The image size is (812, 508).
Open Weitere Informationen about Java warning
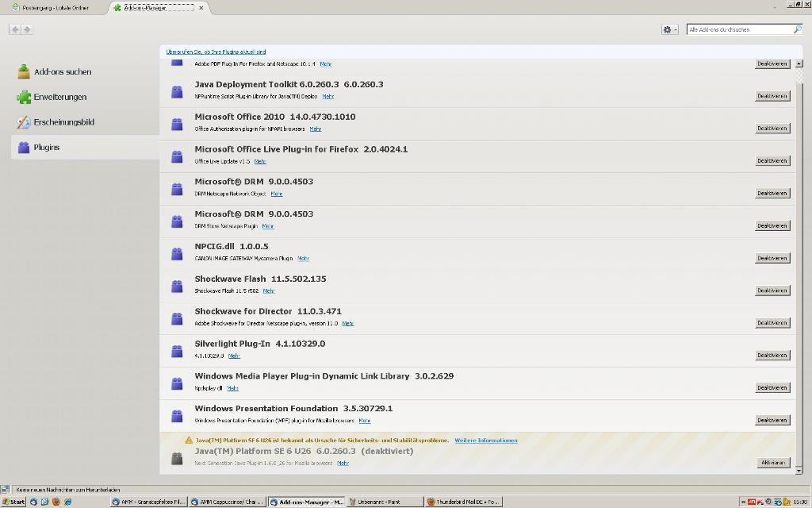click(486, 441)
